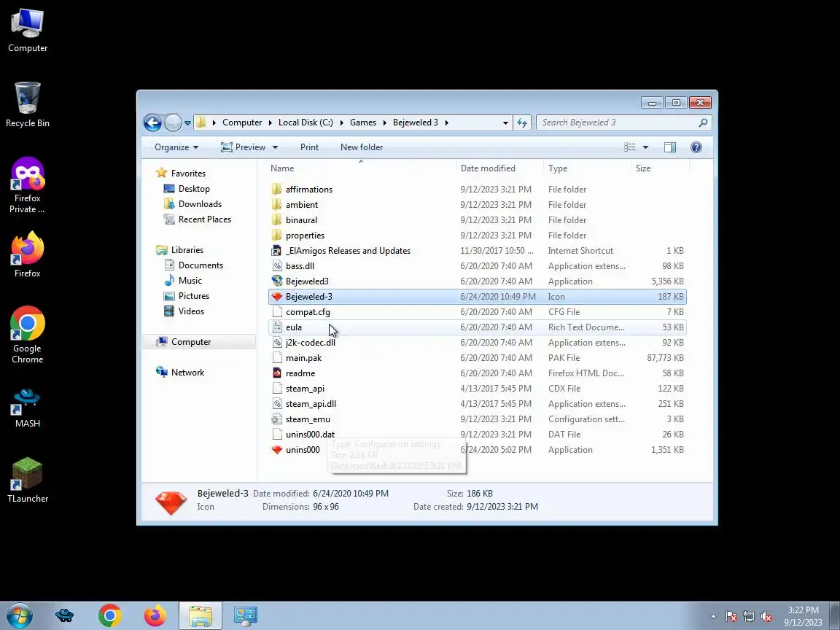Click Print in the toolbar
The width and height of the screenshot is (840, 630).
click(x=309, y=147)
